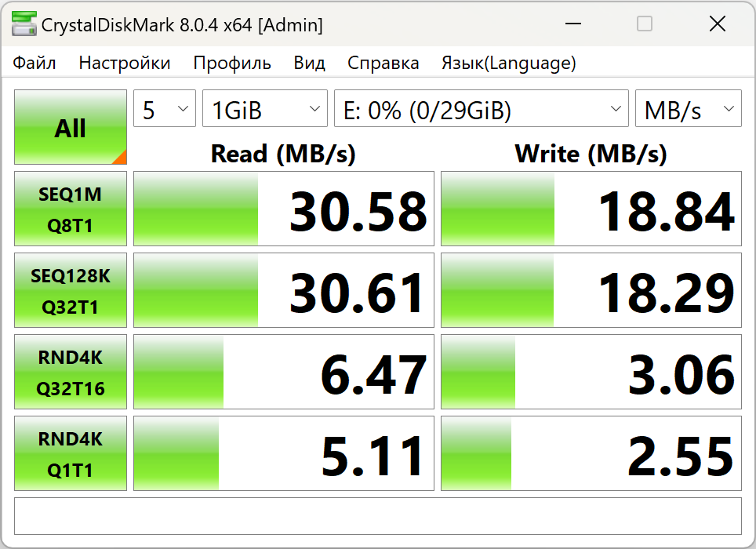Run all benchmarks with the All button

pos(71,127)
